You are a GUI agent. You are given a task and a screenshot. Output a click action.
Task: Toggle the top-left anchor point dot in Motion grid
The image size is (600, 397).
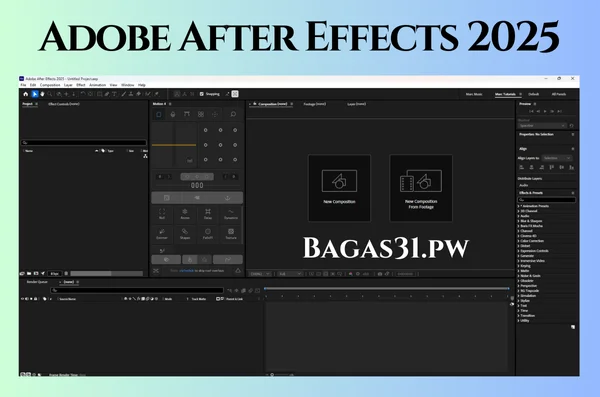click(x=205, y=131)
